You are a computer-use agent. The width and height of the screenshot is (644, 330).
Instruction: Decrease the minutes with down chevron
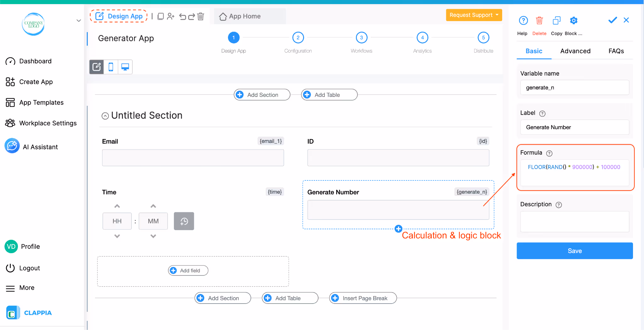tap(153, 236)
